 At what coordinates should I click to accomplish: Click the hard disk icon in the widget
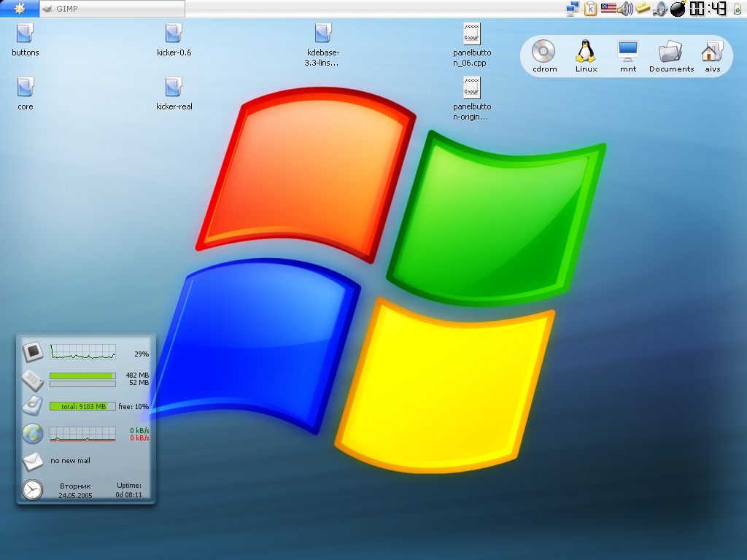[x=32, y=405]
